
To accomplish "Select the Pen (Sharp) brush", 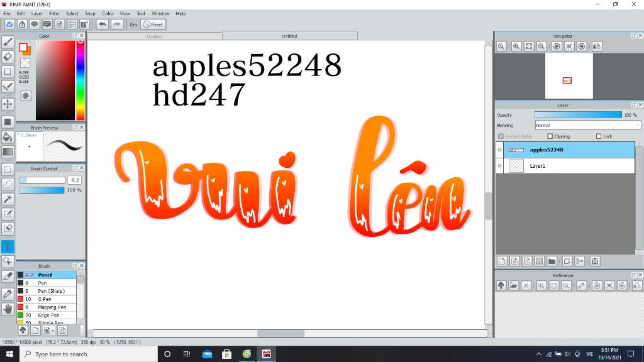I will tap(47, 291).
